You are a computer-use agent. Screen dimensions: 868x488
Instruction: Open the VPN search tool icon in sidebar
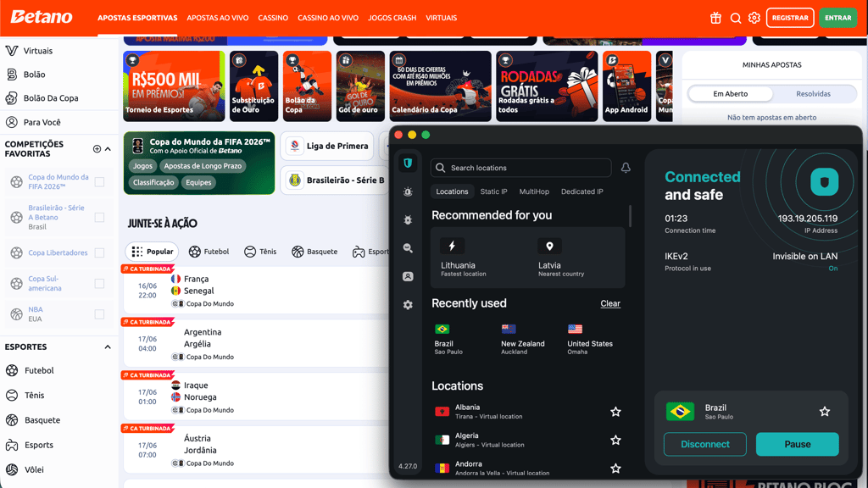coord(408,248)
